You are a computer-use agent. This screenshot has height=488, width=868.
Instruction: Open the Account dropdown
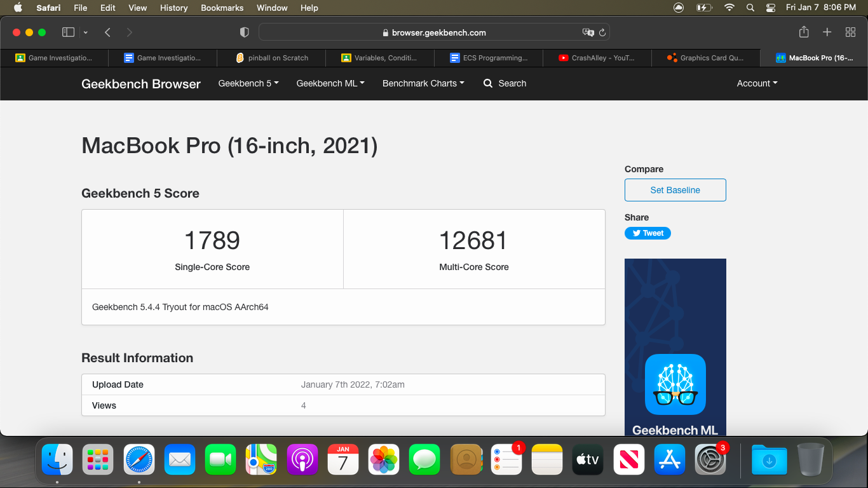coord(757,83)
